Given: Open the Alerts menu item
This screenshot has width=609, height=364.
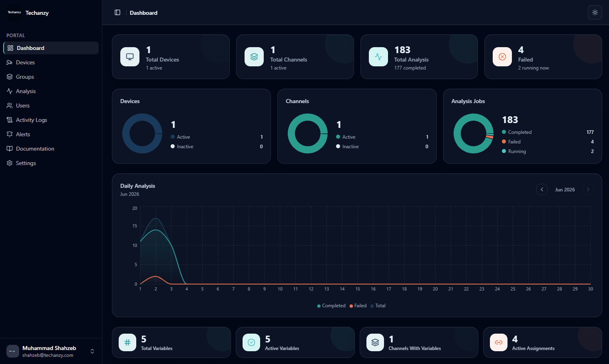Looking at the screenshot, I should pos(51,134).
